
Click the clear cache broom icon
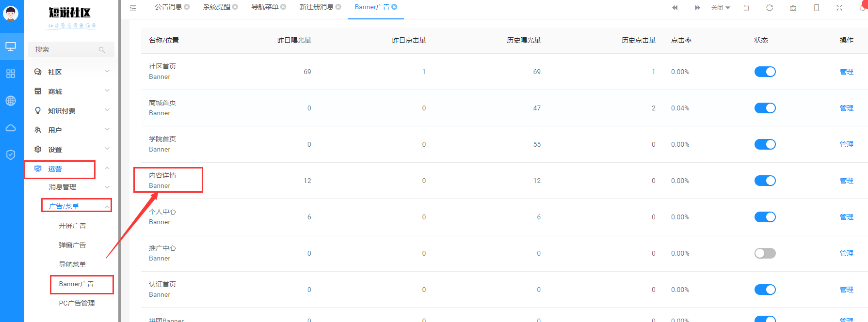[793, 8]
